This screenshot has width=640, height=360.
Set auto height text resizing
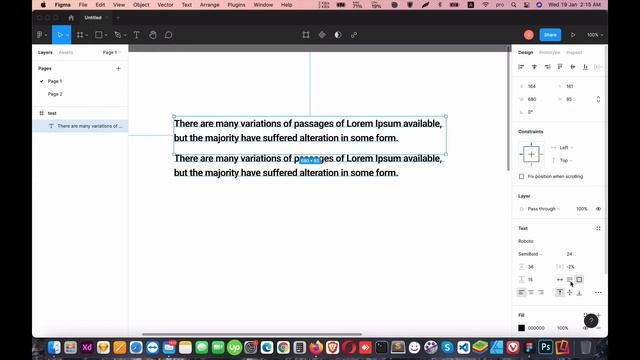pos(569,280)
